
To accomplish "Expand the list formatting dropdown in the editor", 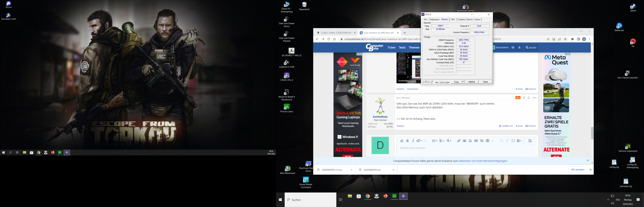I will click(x=435, y=141).
